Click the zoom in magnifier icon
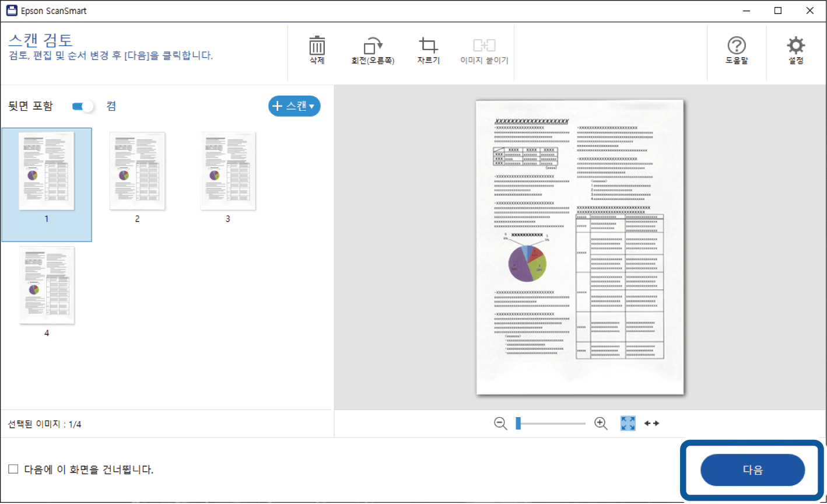 pos(601,424)
